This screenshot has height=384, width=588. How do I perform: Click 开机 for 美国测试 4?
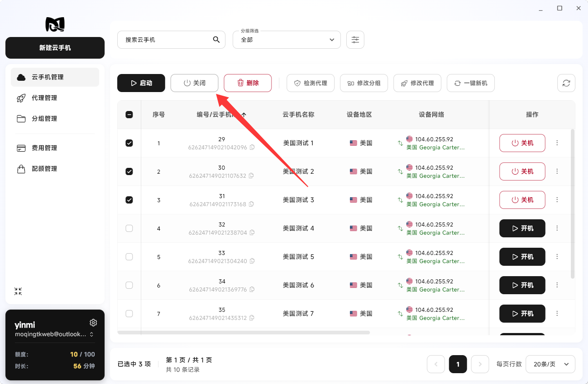[x=522, y=228]
